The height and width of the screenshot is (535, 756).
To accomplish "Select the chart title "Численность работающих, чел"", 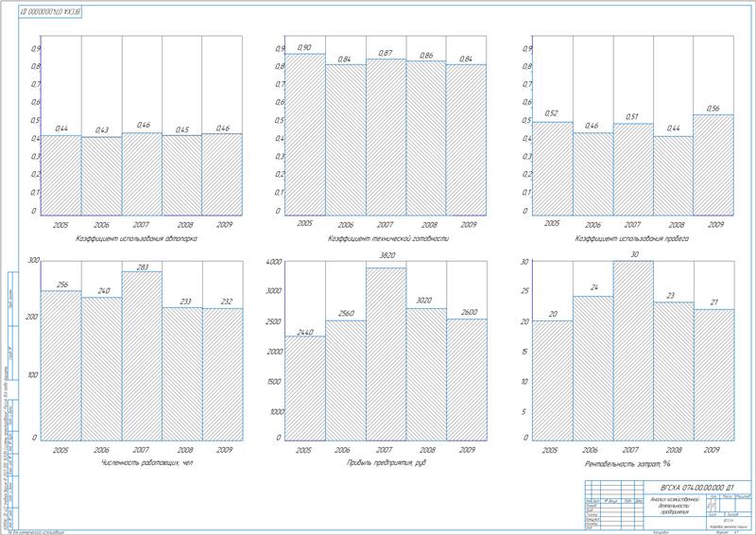I will click(147, 462).
